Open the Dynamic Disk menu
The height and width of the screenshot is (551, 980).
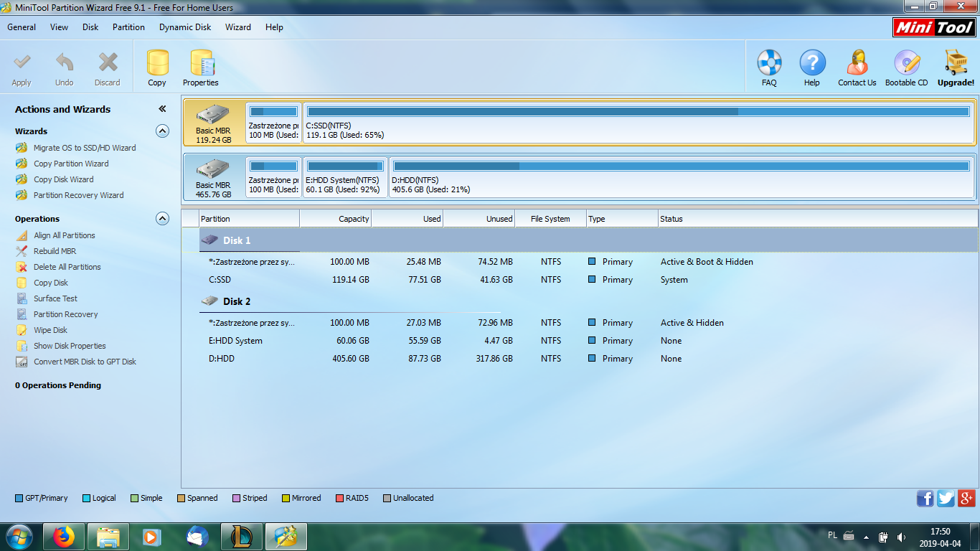[185, 27]
